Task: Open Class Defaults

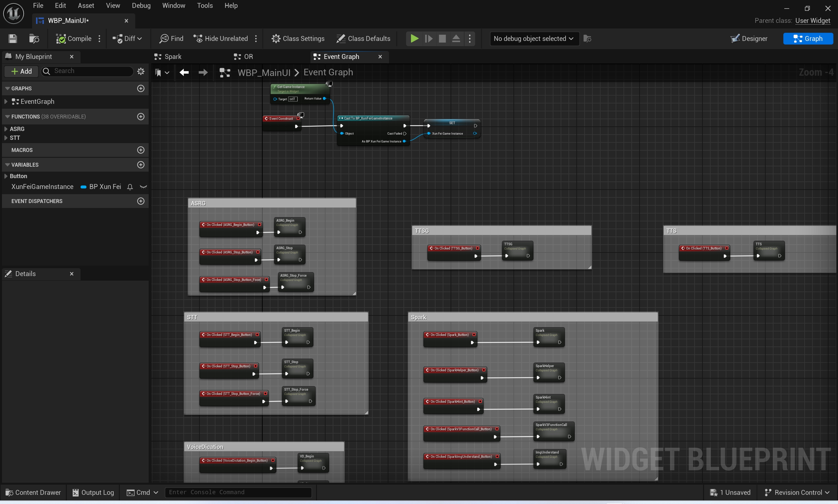Action: click(363, 39)
